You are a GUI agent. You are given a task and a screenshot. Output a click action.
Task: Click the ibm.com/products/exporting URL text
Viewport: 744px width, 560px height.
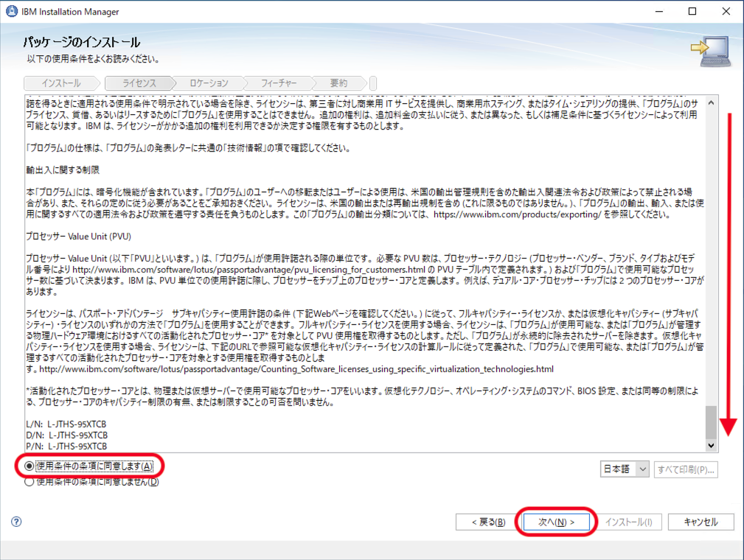click(517, 214)
